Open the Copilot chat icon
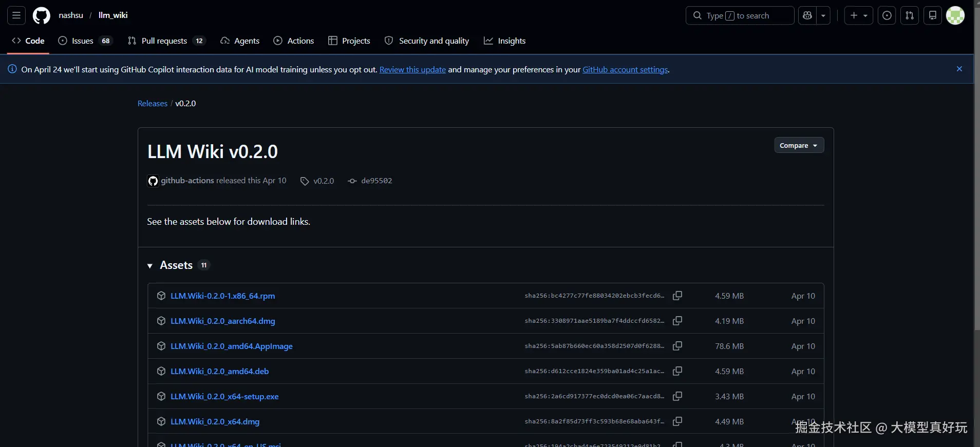This screenshot has height=447, width=980. tap(807, 15)
